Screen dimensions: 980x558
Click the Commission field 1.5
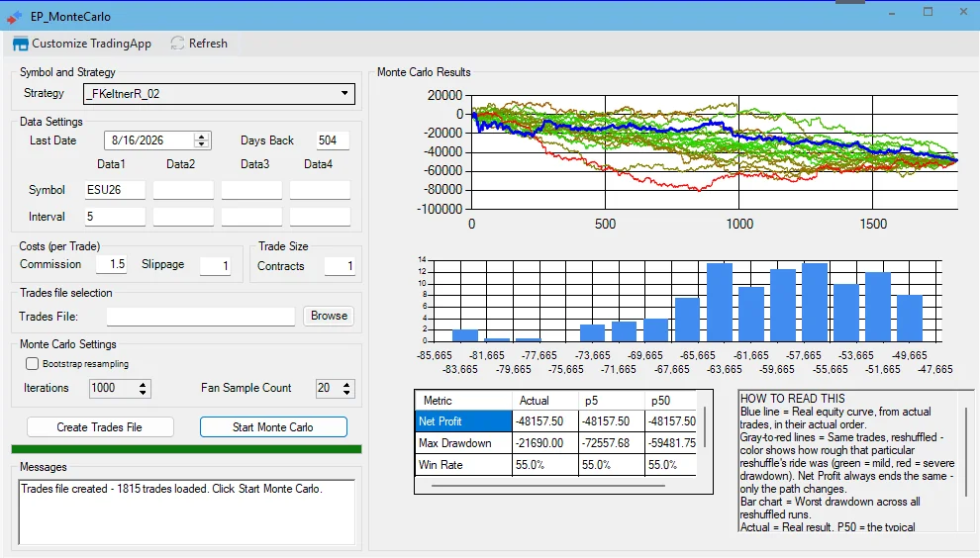(x=111, y=264)
